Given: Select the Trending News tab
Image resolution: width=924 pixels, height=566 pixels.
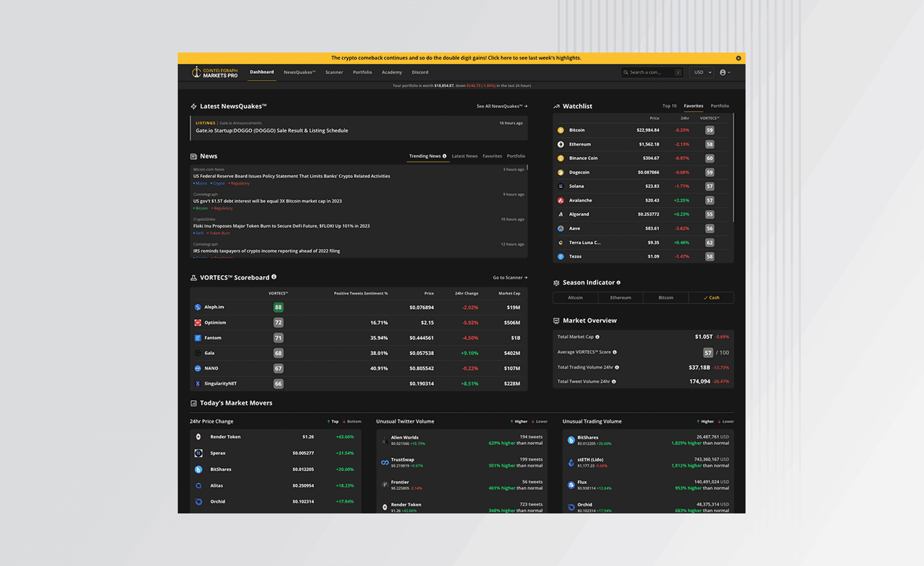Looking at the screenshot, I should tap(425, 156).
